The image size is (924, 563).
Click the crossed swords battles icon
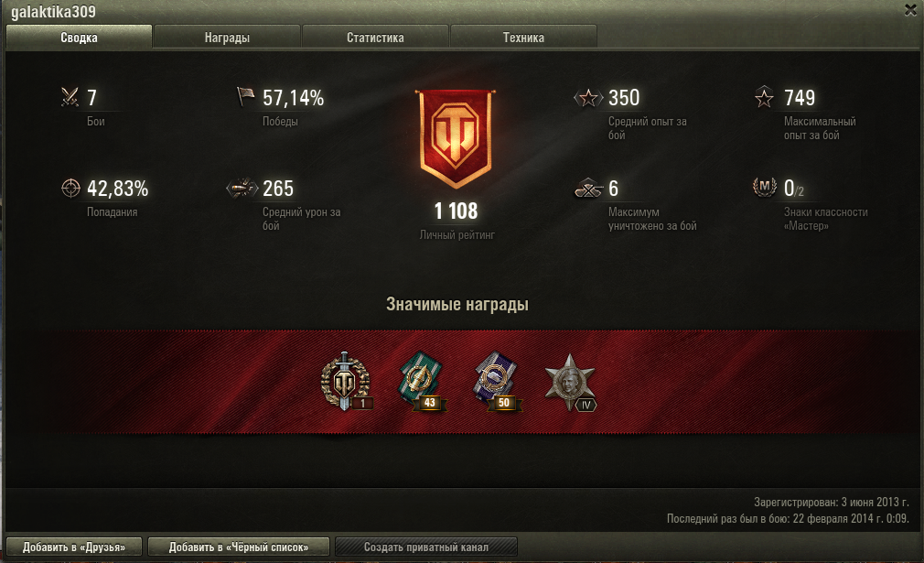click(70, 97)
